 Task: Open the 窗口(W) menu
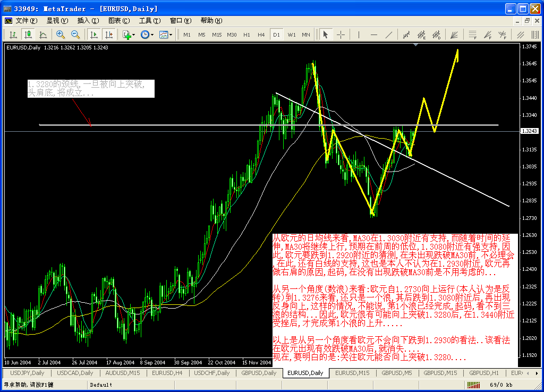point(181,21)
